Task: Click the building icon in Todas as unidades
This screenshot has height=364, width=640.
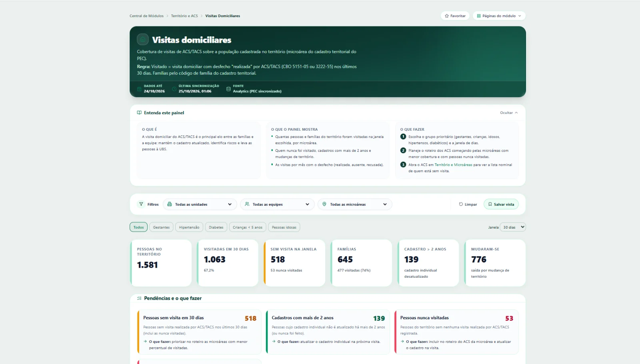Action: click(170, 204)
